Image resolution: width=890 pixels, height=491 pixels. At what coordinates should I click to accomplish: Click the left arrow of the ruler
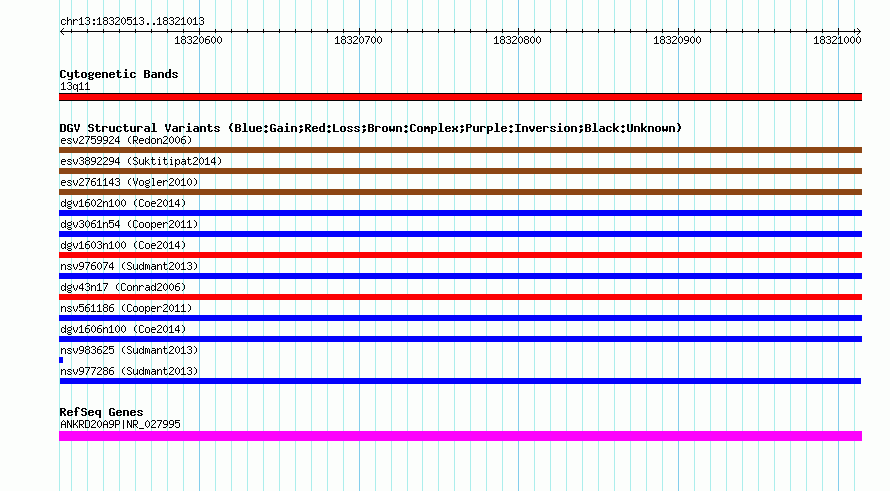(62, 32)
